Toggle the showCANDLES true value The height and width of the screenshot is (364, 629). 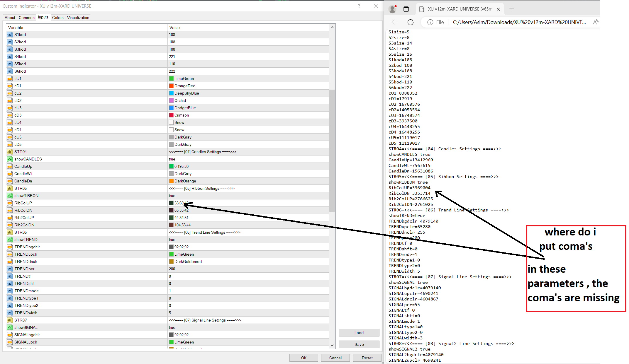click(x=172, y=159)
